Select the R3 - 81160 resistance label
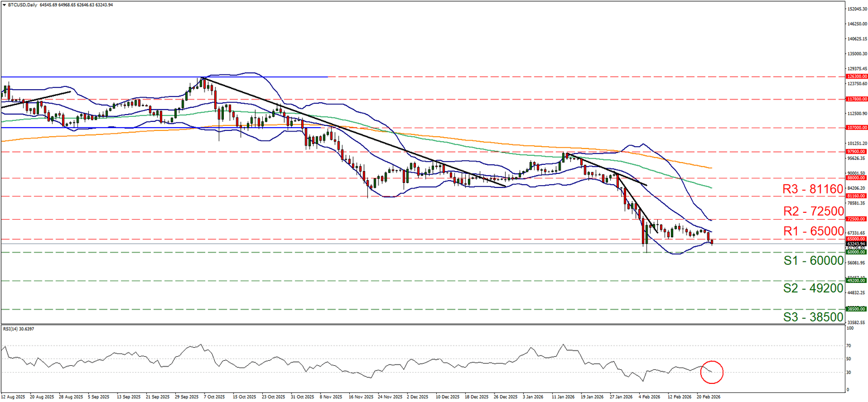This screenshot has width=868, height=402. click(x=813, y=189)
